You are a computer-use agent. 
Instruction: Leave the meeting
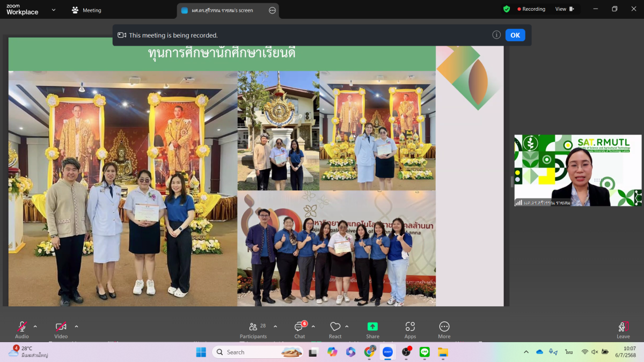[x=623, y=330]
